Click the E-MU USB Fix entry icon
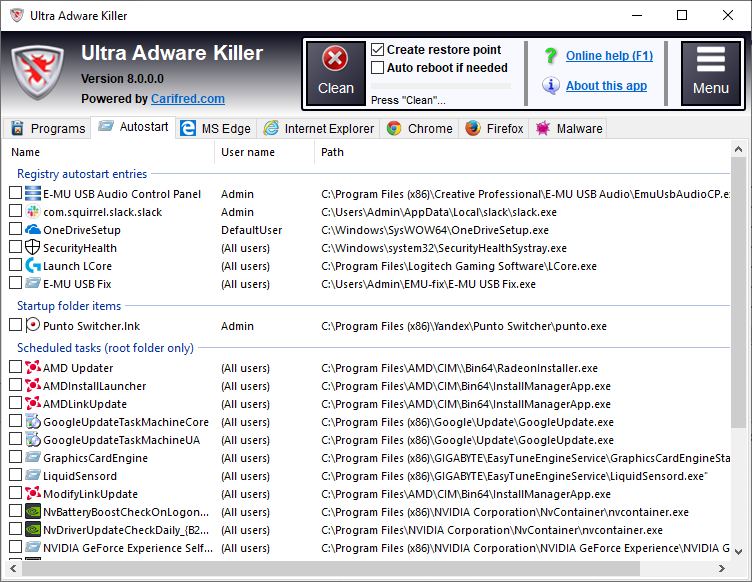Image resolution: width=752 pixels, height=582 pixels. click(x=33, y=283)
